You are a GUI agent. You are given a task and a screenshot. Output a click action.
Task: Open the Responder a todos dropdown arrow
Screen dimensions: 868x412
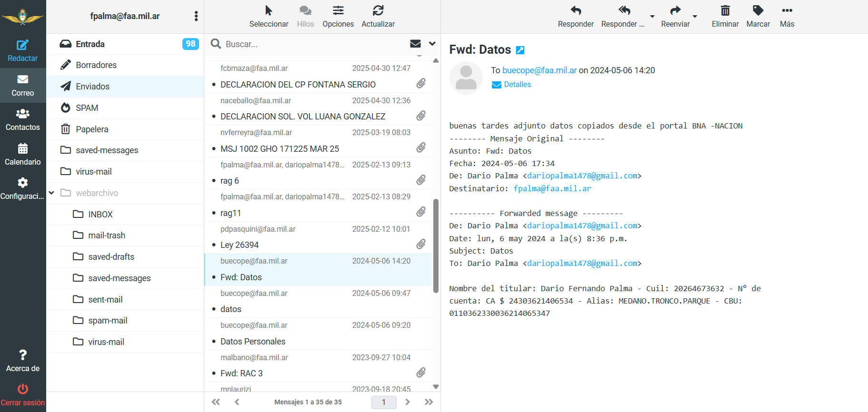(652, 16)
